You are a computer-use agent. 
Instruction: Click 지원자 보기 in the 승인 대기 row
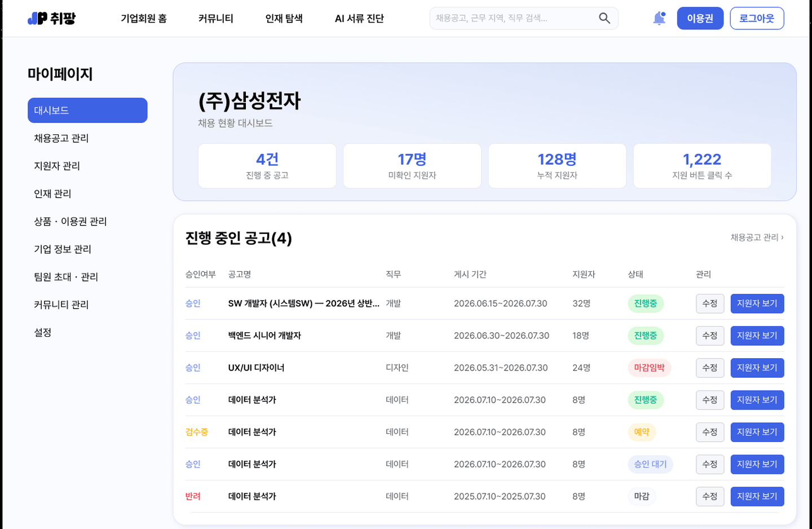coord(757,464)
